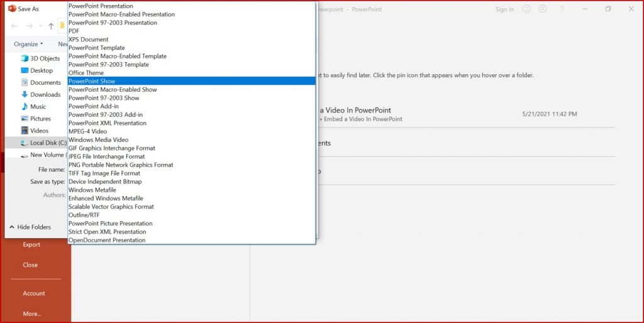Click the PowerPoint icon in Save As title
Viewport: 644px width, 323px height.
point(12,8)
